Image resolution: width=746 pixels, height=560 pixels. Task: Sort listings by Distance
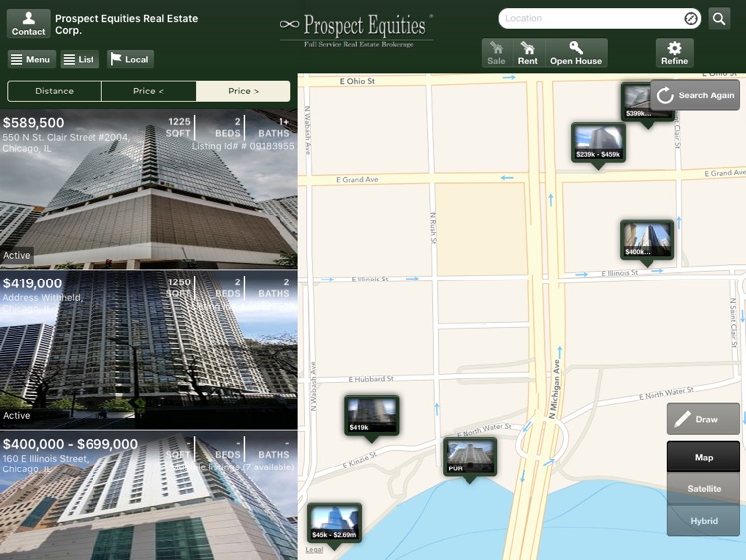(x=55, y=91)
